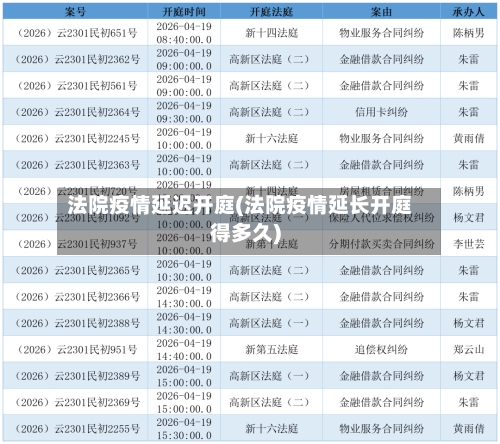
Task: Click the 追偿权纠纷 cause cell
Action: point(381,349)
